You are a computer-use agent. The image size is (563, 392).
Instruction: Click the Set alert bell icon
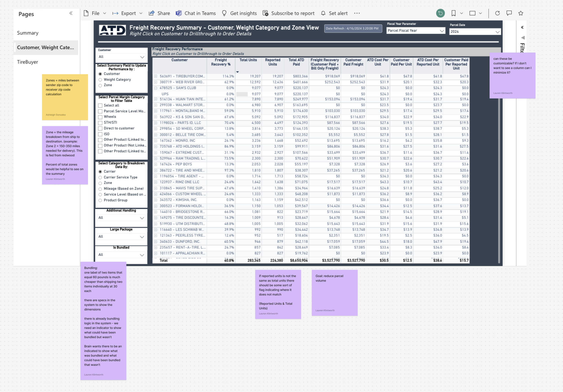point(323,13)
